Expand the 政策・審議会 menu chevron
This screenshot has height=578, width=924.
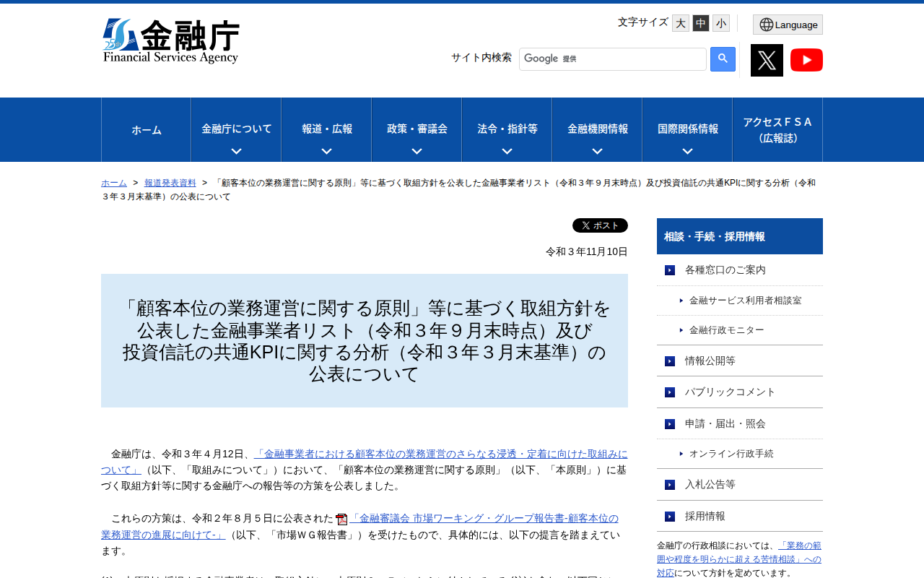point(417,151)
